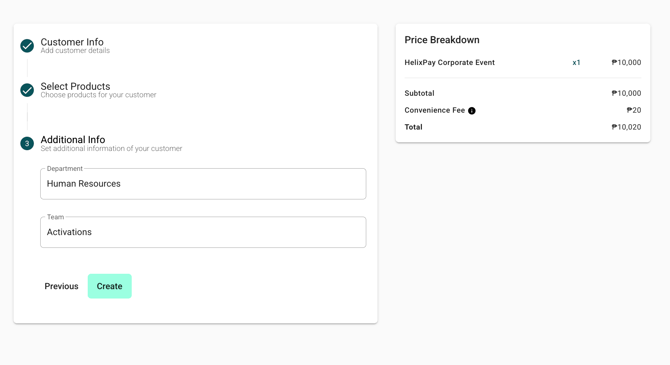The image size is (670, 365).
Task: Click the 'Add customer details' subtitle
Action: click(75, 50)
